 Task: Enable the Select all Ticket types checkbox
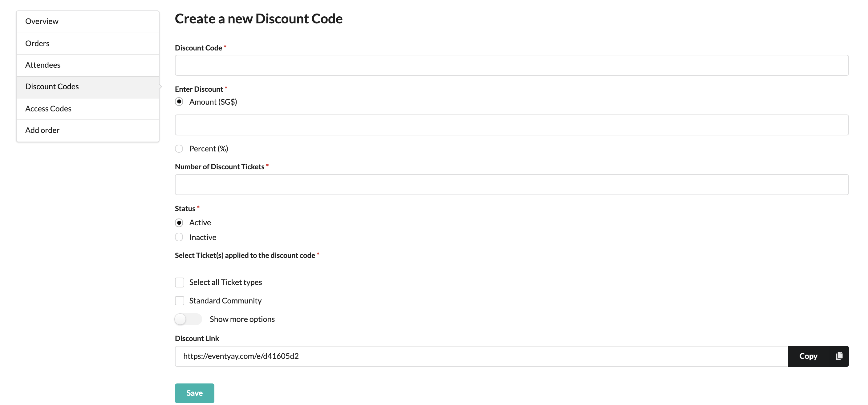coord(179,282)
